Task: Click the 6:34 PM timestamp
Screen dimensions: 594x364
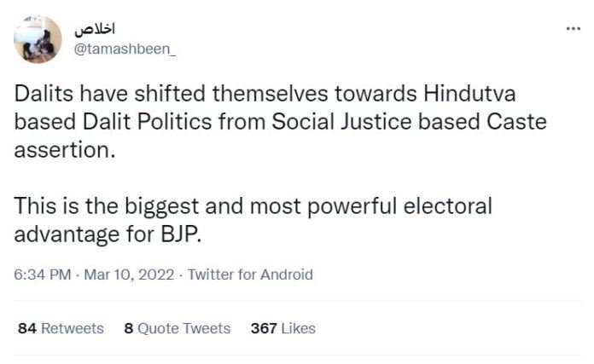Action: [x=43, y=274]
